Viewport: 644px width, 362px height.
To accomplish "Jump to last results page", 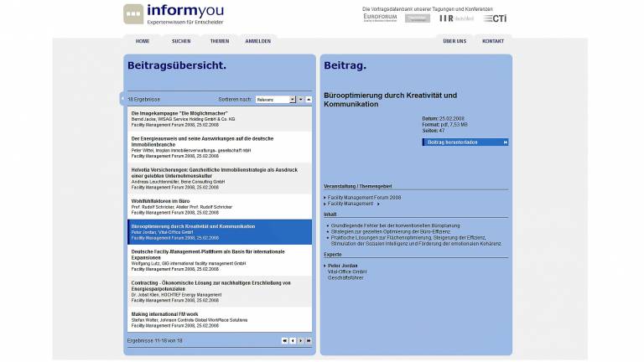I will point(309,341).
